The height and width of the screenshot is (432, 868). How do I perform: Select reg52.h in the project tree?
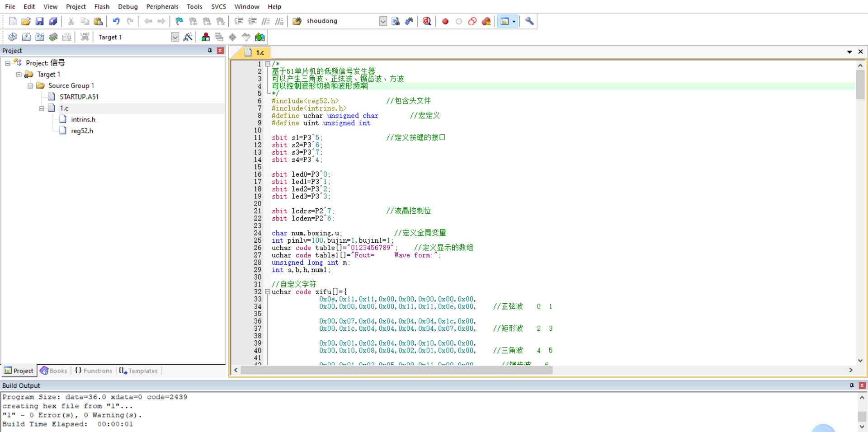(x=82, y=131)
